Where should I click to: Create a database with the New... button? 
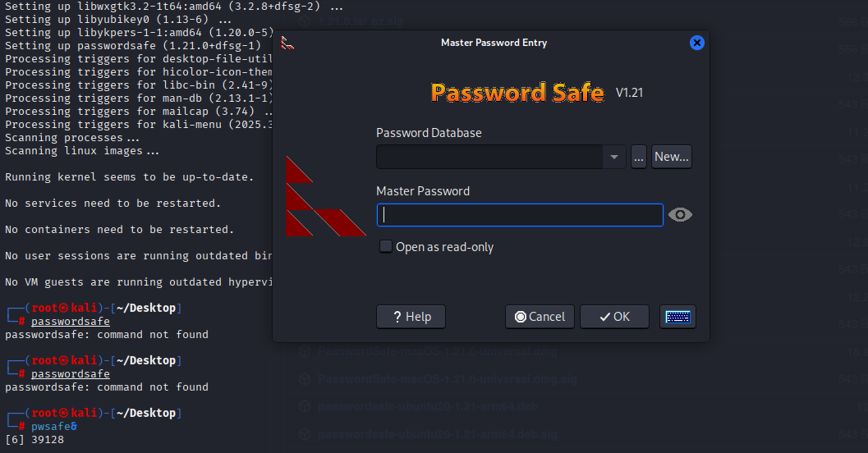pyautogui.click(x=672, y=157)
